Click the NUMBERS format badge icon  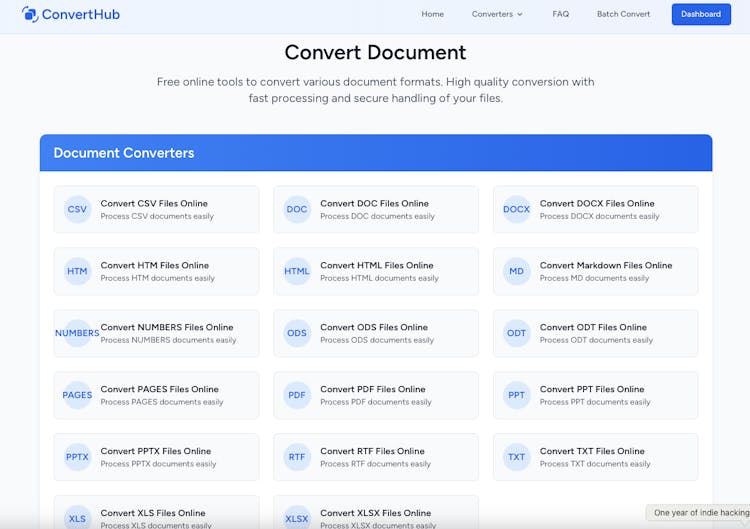77,333
